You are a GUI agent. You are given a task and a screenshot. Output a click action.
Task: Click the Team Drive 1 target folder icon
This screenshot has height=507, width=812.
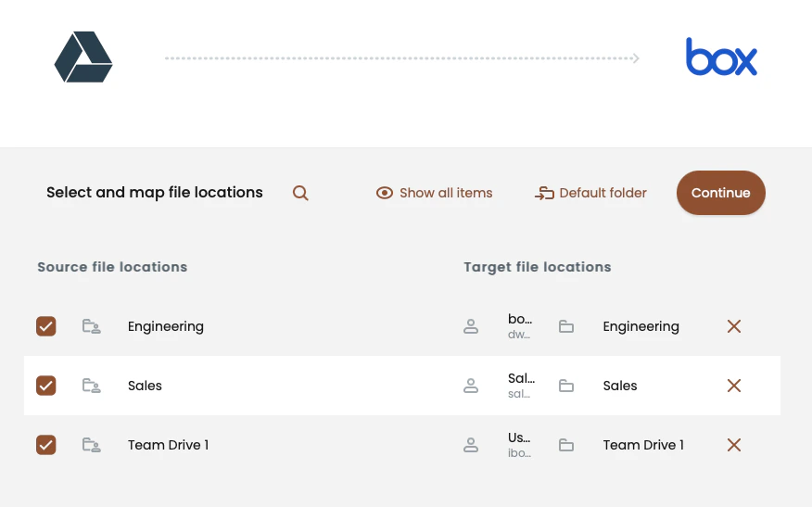[x=566, y=445]
